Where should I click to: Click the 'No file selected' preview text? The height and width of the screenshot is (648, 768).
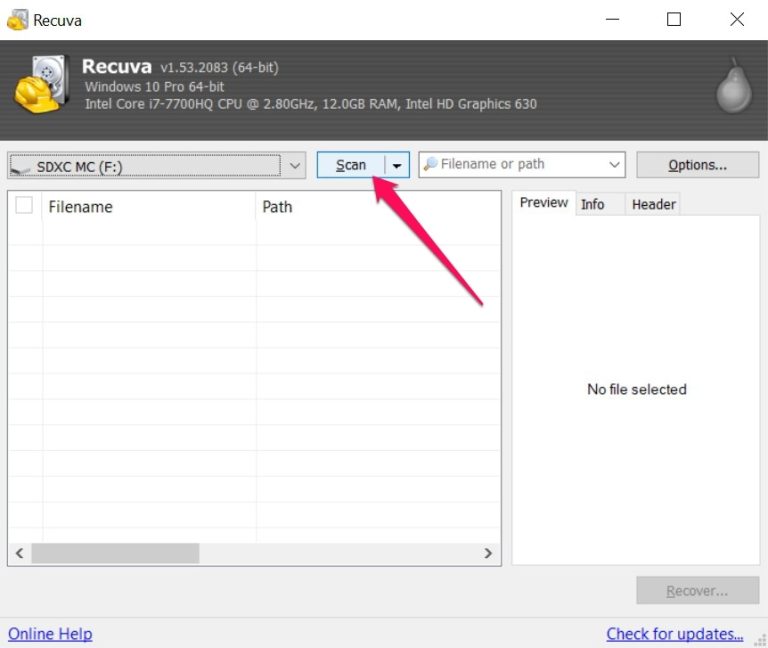click(x=637, y=389)
